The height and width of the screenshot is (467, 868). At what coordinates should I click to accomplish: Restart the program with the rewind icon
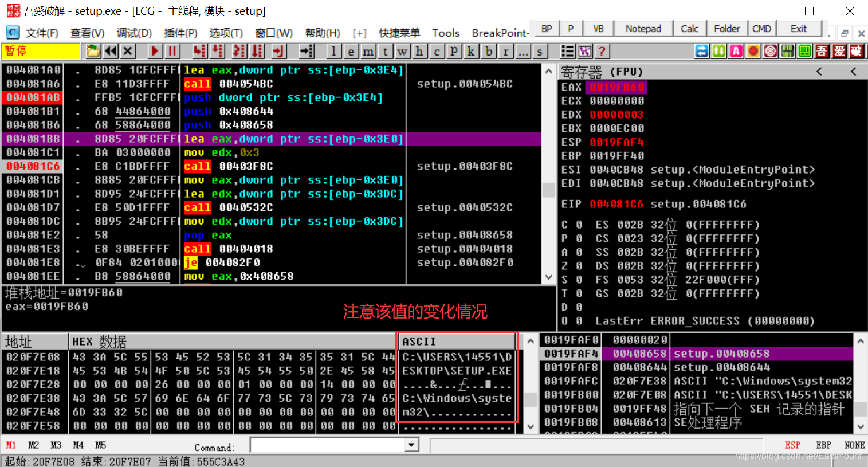pos(111,51)
